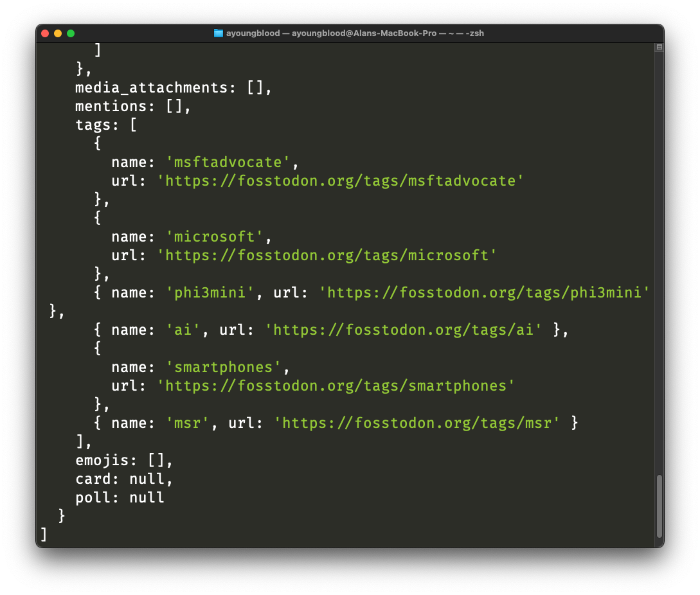Zoom the window with the green button
The width and height of the screenshot is (700, 595).
click(71, 33)
